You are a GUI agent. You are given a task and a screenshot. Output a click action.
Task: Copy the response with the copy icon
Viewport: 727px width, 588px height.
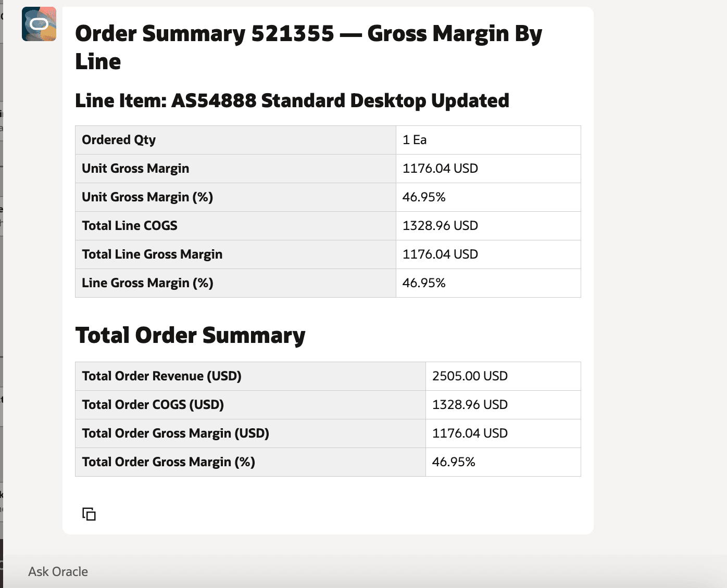click(89, 514)
